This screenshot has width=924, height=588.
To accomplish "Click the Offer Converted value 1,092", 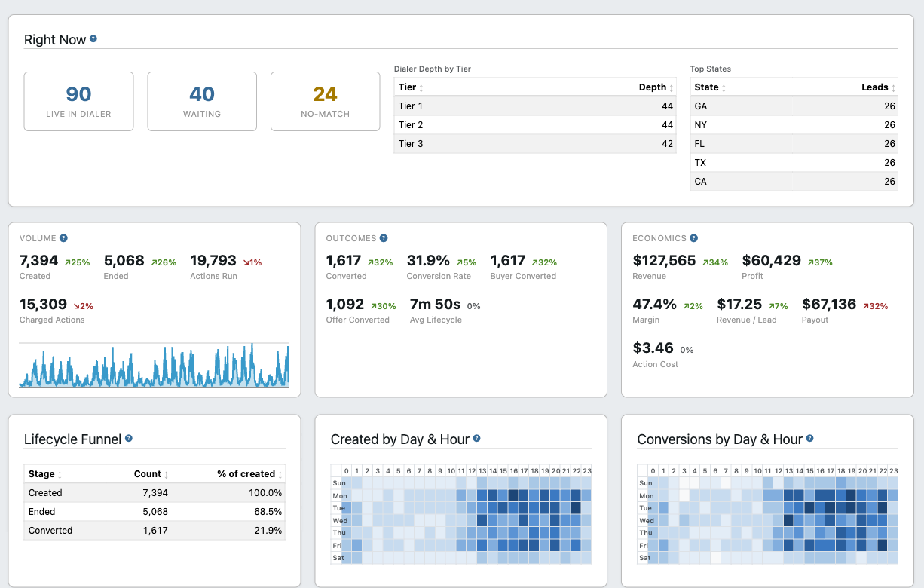I will click(344, 305).
